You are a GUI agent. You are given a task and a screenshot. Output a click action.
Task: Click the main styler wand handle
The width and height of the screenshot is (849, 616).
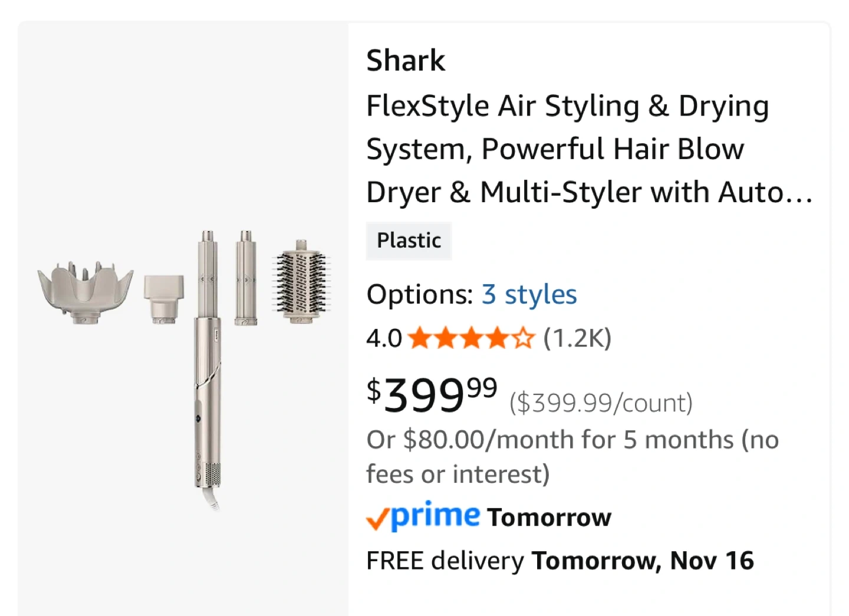click(209, 401)
